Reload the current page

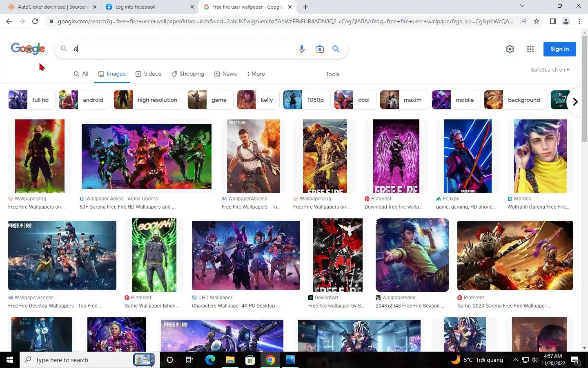coord(35,21)
